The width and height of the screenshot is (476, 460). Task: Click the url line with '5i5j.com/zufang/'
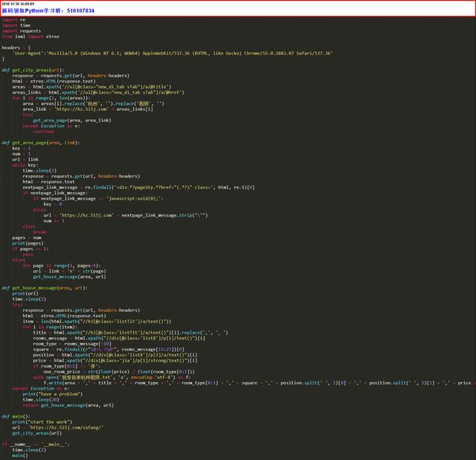[58, 427]
